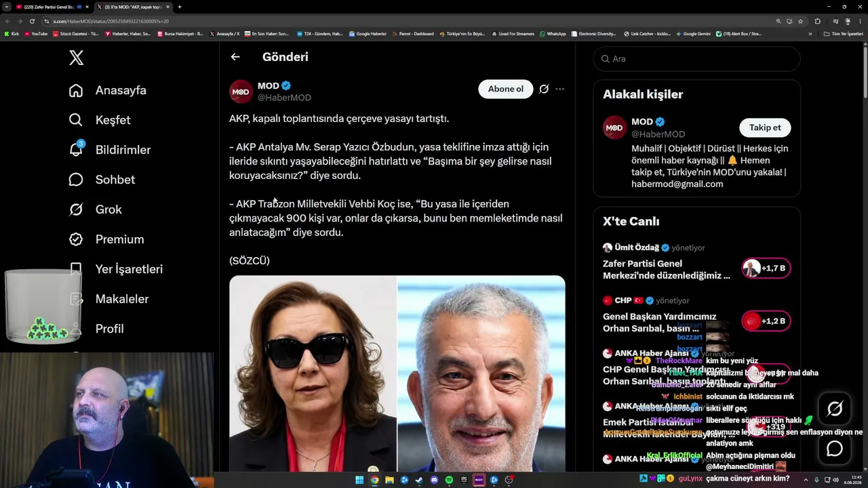Viewport: 868px width, 488px height.
Task: Click the speech bubble icon beside Sohbet
Action: (x=76, y=180)
